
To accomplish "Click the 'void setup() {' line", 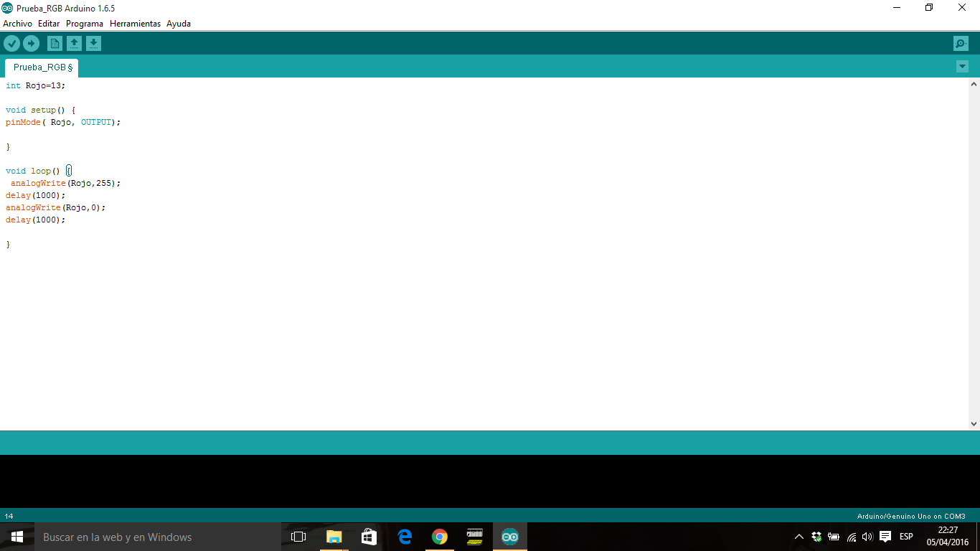I will [40, 110].
